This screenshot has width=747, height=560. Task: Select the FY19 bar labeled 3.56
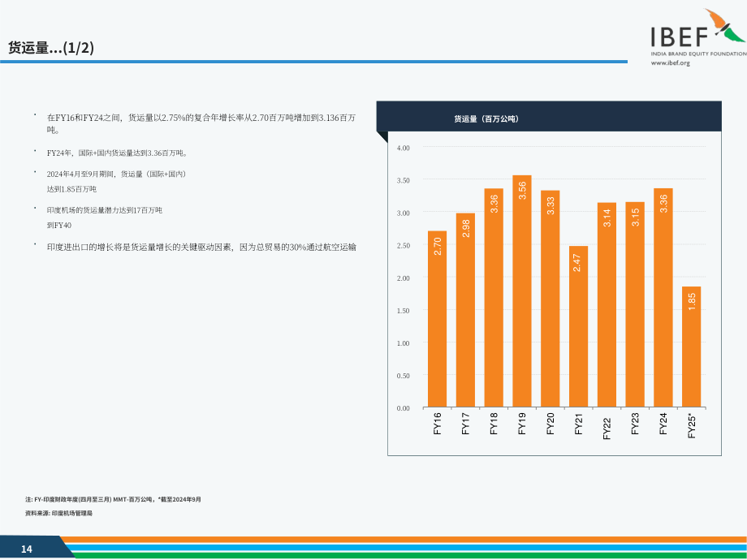pyautogui.click(x=521, y=291)
